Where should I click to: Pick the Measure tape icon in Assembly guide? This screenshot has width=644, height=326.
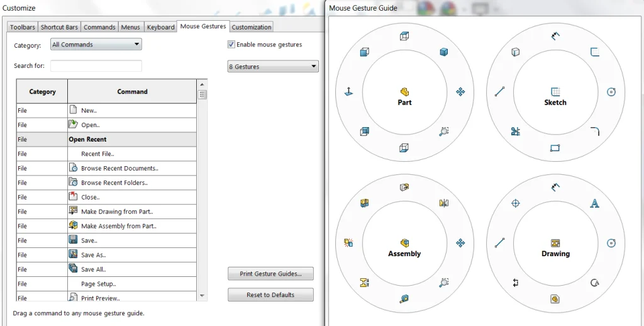tap(404, 299)
